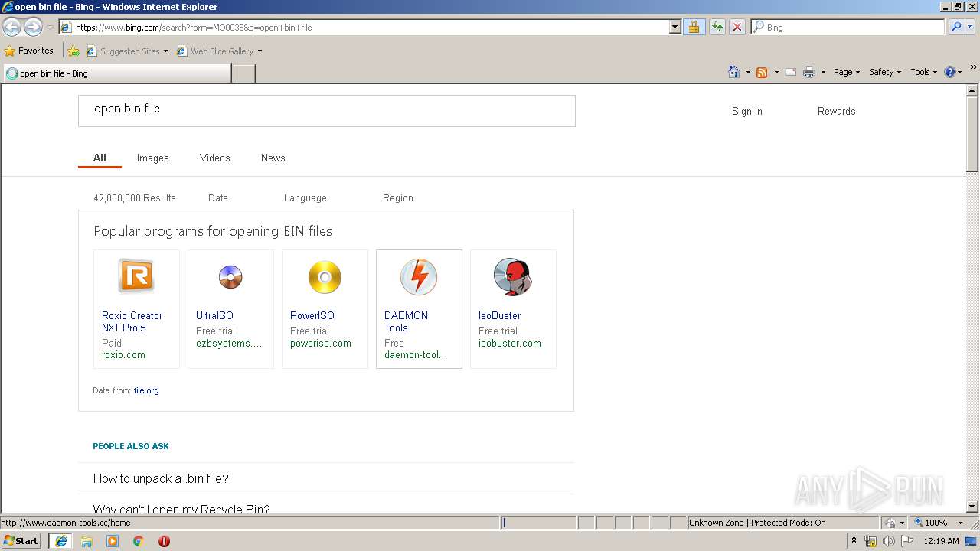Go forward with the Forward arrow button
This screenshot has width=980, height=551.
(x=33, y=27)
